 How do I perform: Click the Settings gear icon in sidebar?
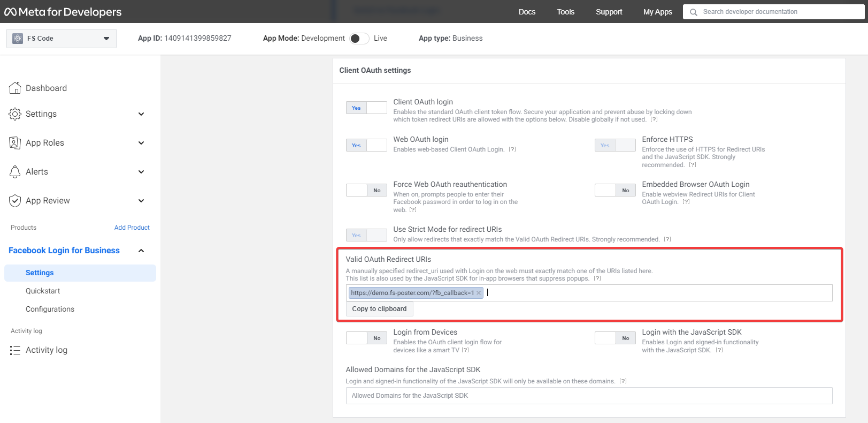(15, 114)
